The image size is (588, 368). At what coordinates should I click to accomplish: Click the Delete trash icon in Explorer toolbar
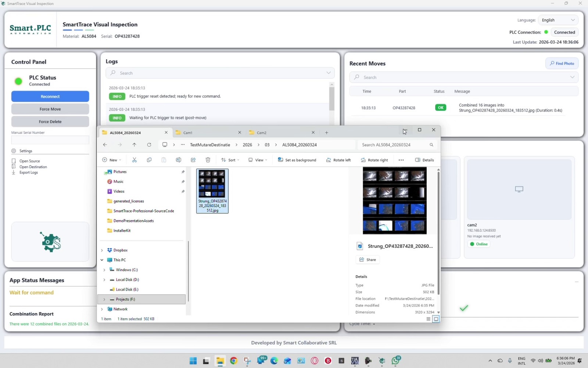[208, 160]
